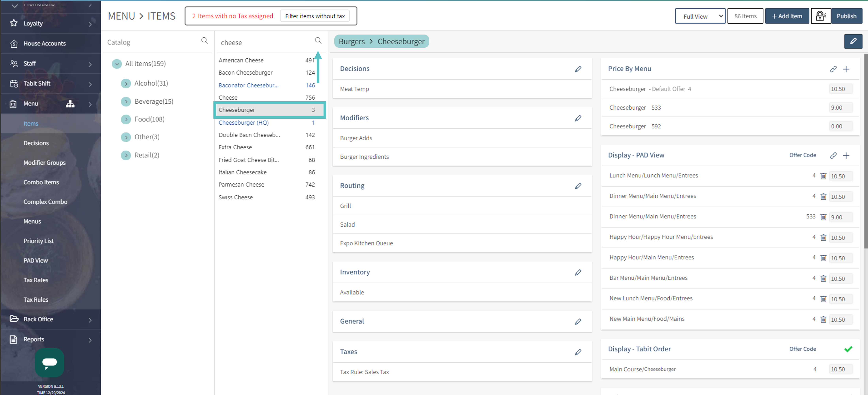Click the right-side vertical scrollbar

click(x=866, y=152)
